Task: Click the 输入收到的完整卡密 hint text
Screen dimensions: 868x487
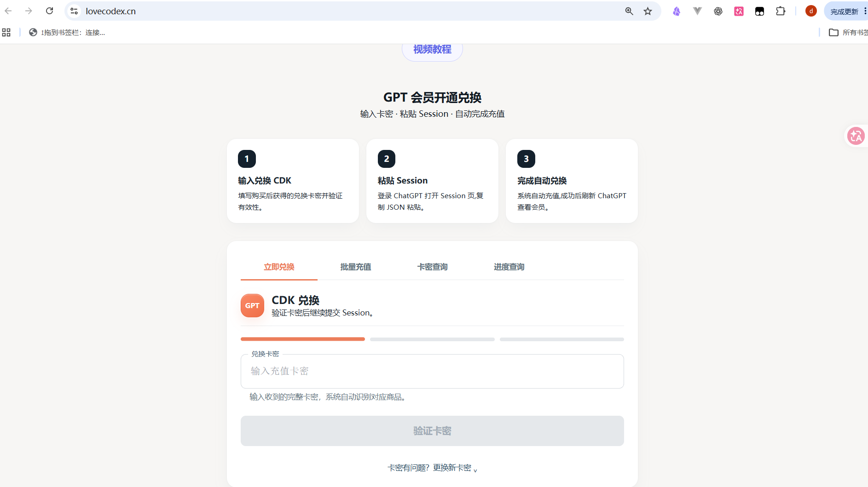Action: 328,397
